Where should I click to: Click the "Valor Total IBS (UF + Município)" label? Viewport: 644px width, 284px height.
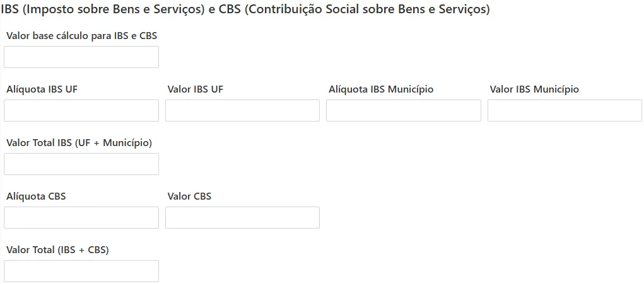(79, 143)
